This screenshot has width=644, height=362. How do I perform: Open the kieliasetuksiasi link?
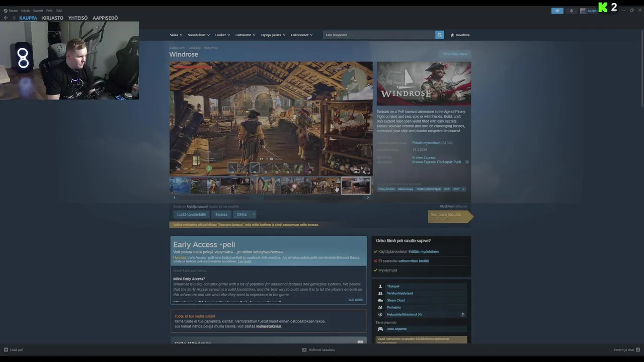268,326
